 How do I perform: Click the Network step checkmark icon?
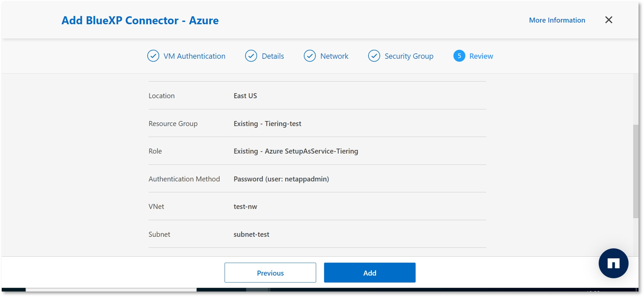point(310,56)
